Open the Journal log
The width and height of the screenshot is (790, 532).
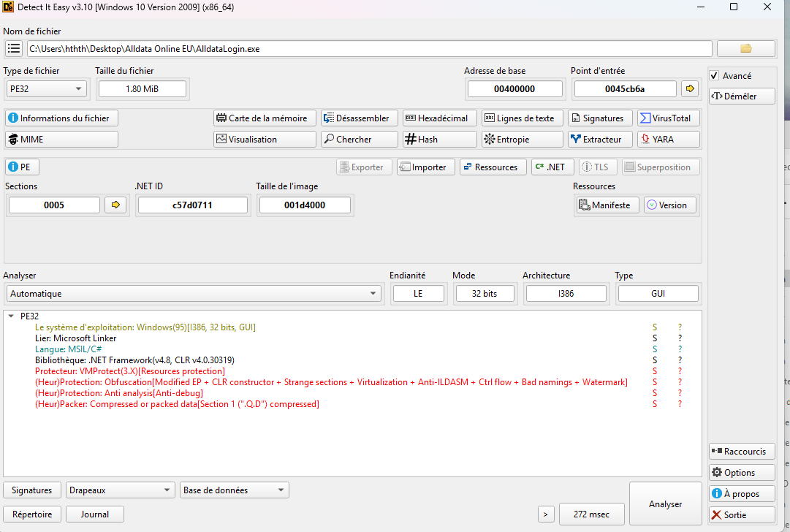click(x=94, y=514)
